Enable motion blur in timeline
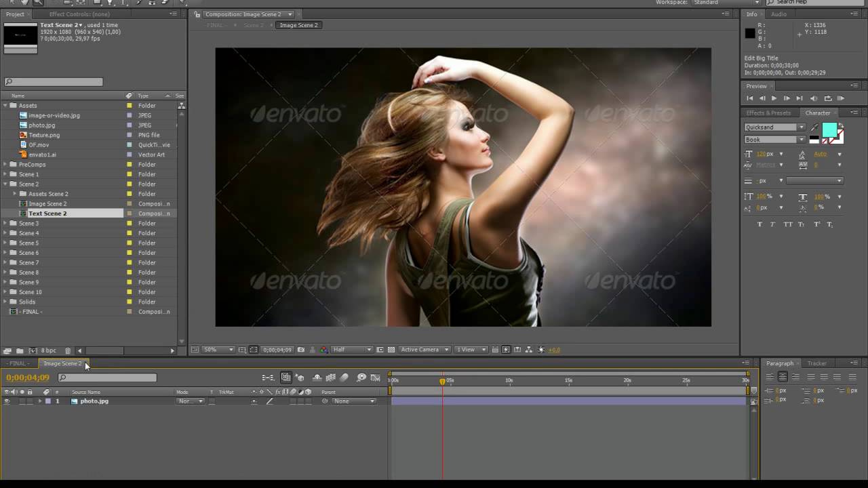The width and height of the screenshot is (868, 488). coord(344,378)
